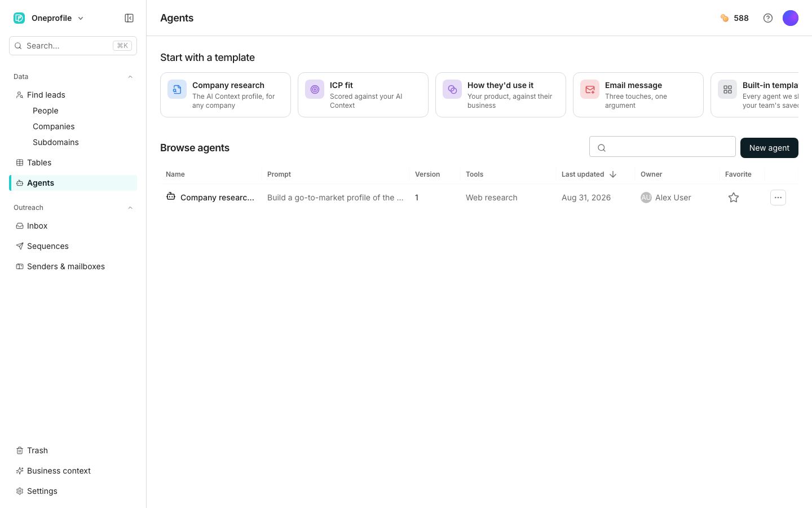The image size is (812, 508).
Task: Click the 588 credits balance
Action: tap(741, 18)
